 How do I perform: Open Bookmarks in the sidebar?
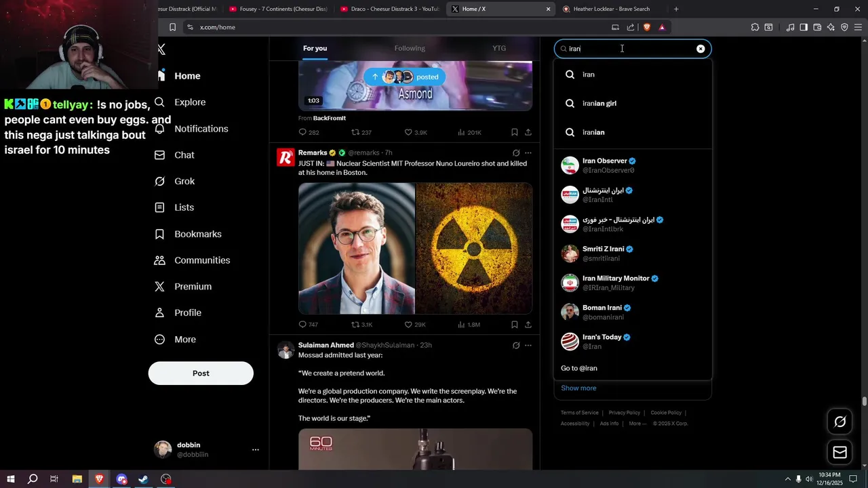189,234
